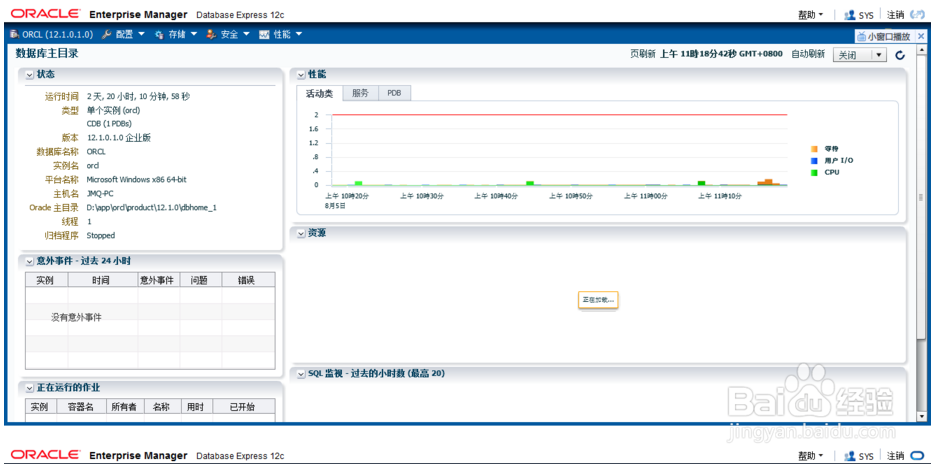948x464 pixels.
Task: Open the 自动刷新 combo box set to 关闭
Action: point(859,55)
